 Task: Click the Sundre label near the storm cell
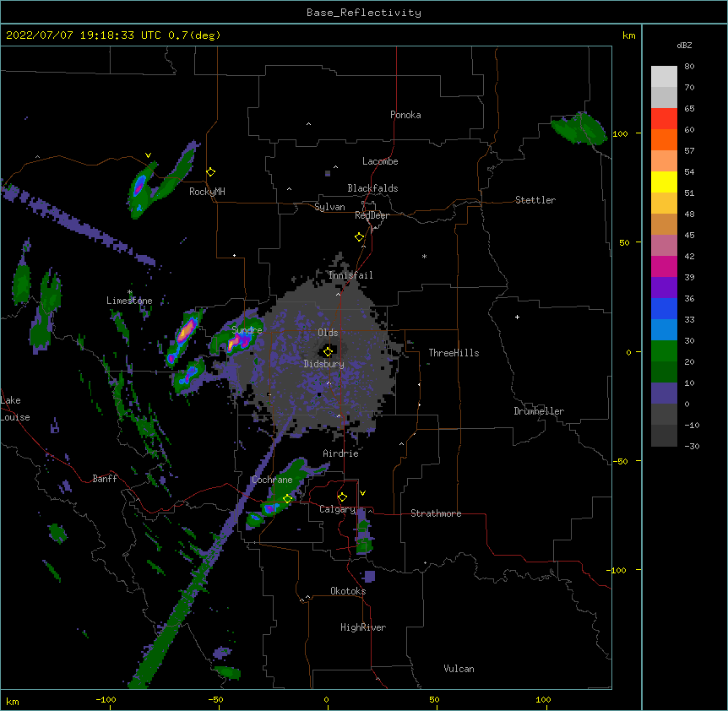point(247,330)
